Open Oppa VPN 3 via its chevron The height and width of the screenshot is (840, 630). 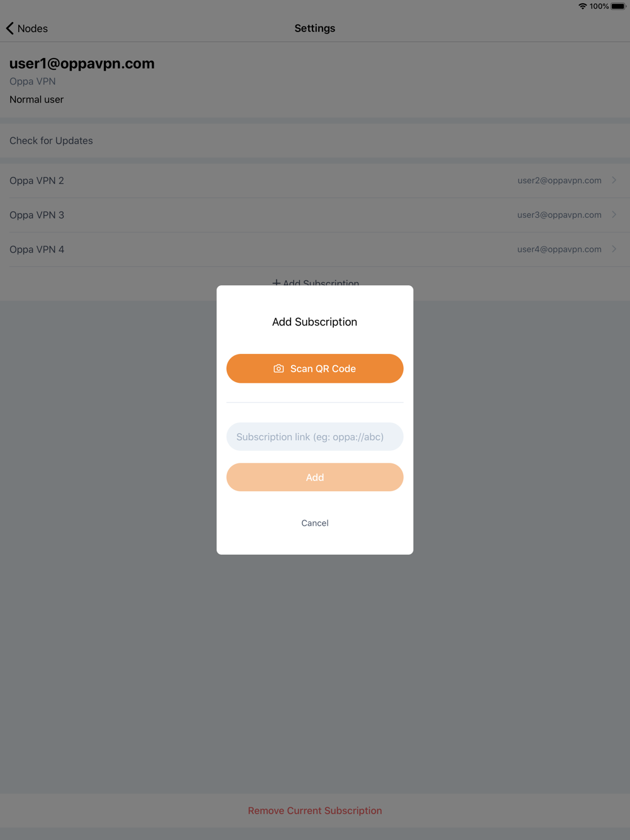click(614, 215)
